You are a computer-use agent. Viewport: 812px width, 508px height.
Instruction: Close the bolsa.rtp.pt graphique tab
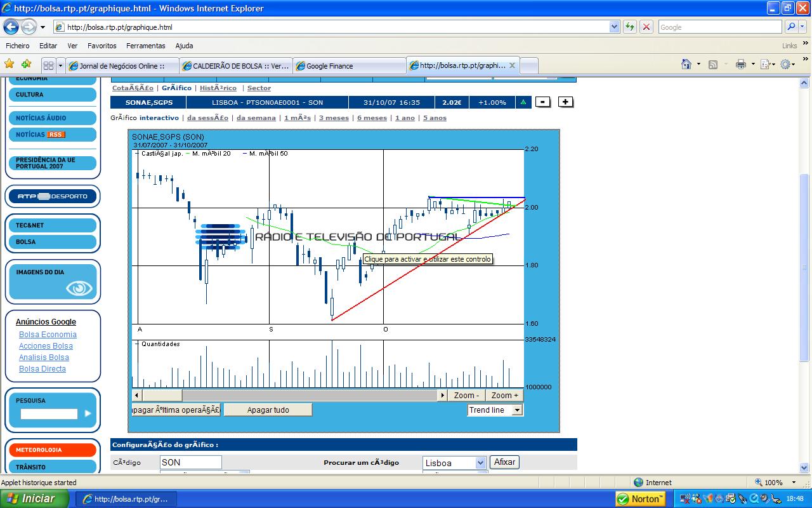513,65
